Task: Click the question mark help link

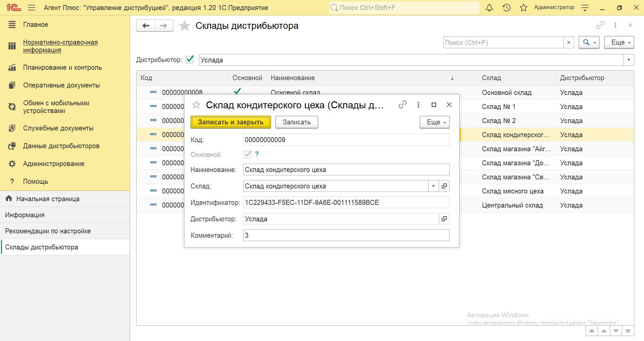Action: (x=257, y=154)
